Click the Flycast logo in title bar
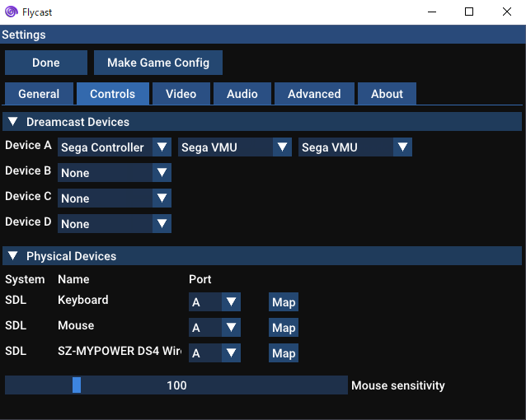526x420 pixels. pos(12,12)
